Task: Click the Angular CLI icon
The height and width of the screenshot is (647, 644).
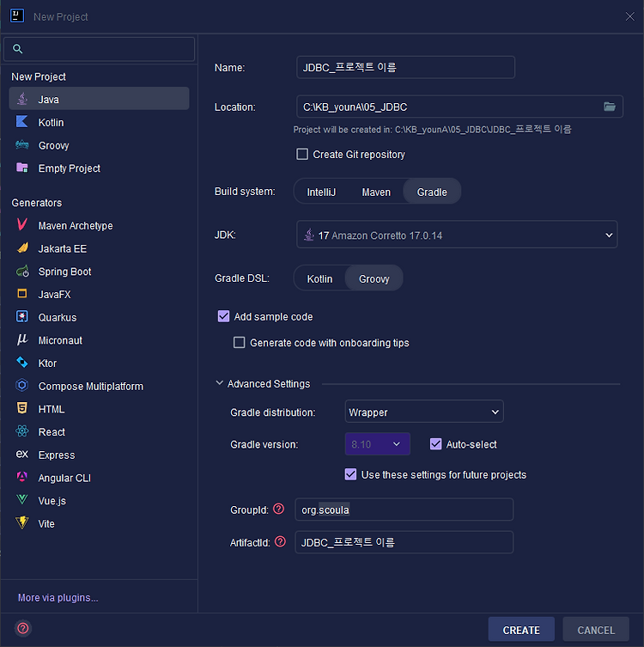Action: [x=21, y=477]
